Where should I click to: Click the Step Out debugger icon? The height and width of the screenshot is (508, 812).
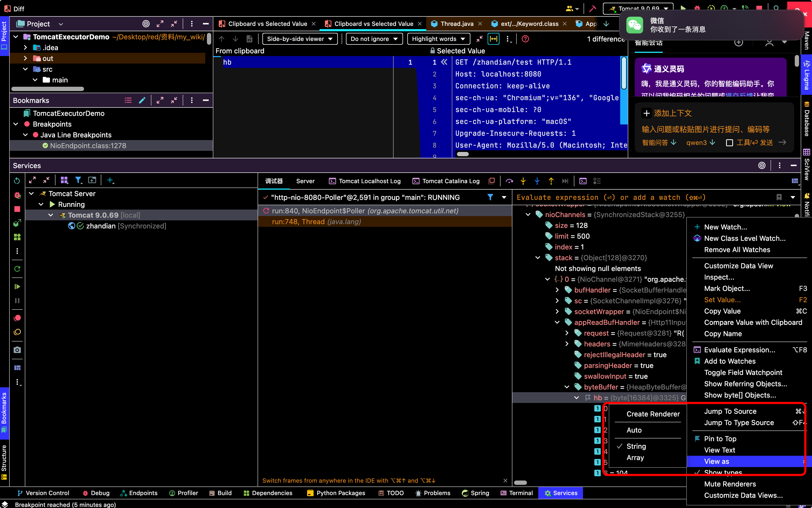pos(551,181)
